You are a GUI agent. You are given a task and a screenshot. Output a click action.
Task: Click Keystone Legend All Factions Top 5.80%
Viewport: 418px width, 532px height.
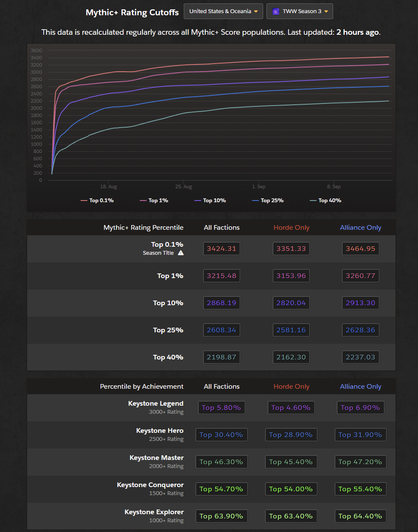point(222,408)
